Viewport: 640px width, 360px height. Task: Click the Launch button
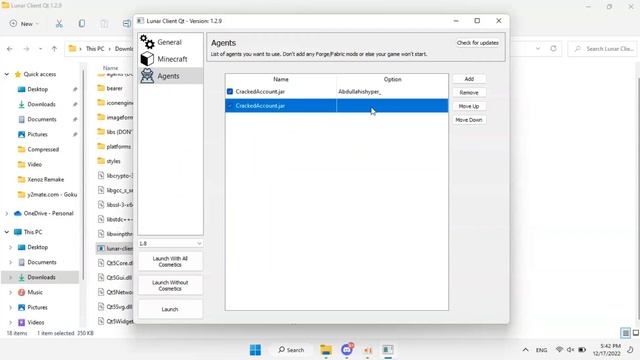170,309
